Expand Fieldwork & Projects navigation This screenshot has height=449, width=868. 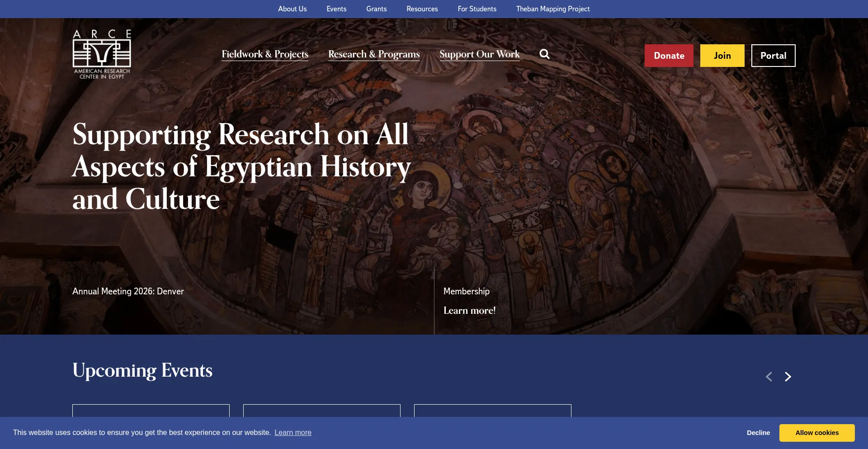tap(265, 54)
